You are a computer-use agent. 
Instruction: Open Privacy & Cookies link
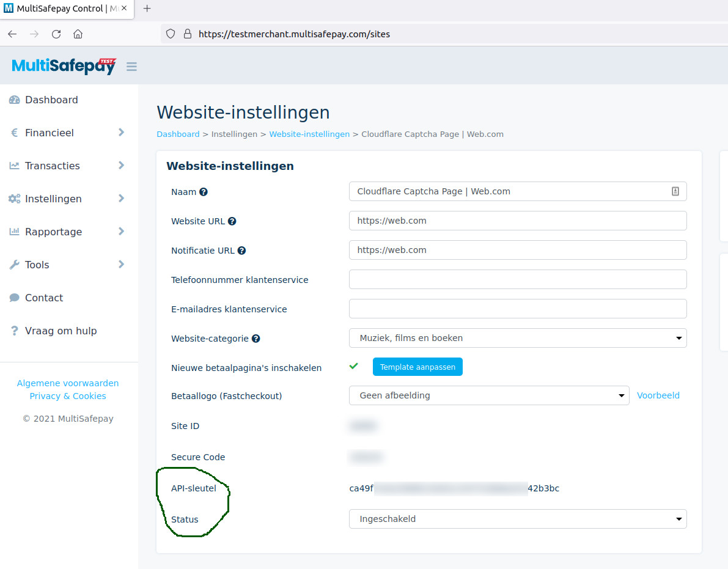tap(68, 396)
